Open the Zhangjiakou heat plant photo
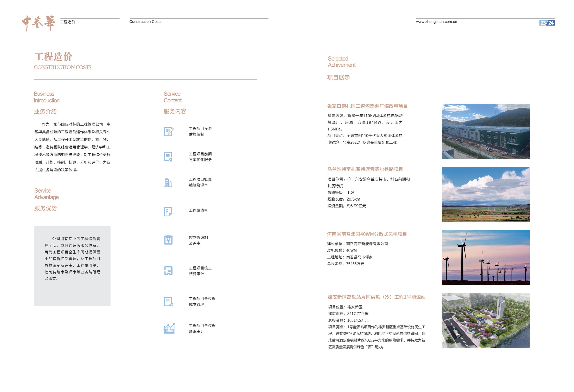The width and height of the screenshot is (574, 392). click(x=486, y=131)
